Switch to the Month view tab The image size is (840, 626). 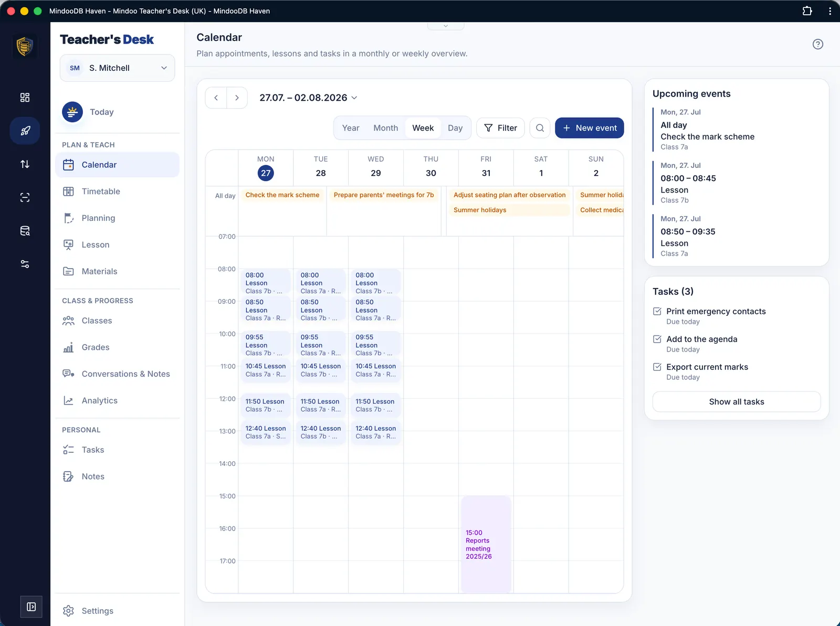[x=385, y=128]
